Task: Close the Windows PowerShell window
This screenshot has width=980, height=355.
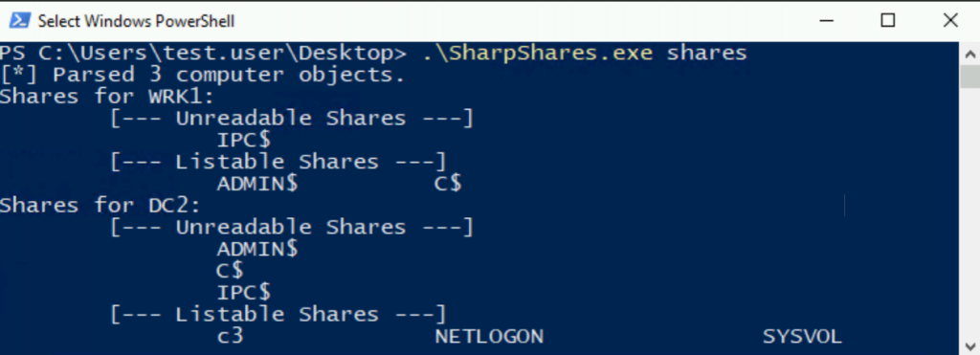Action: [x=949, y=21]
